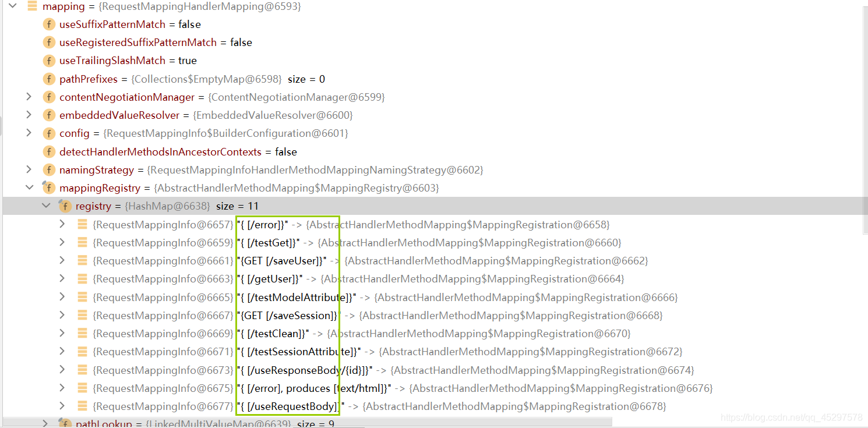This screenshot has height=428, width=868.
Task: Select MappingRegistration@6678 value text
Action: pos(515,406)
